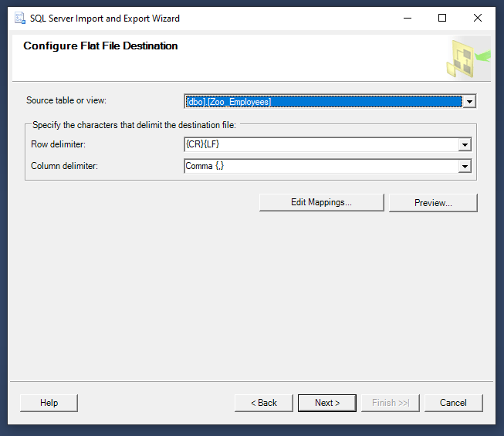Minimize the wizard window

coord(408,18)
